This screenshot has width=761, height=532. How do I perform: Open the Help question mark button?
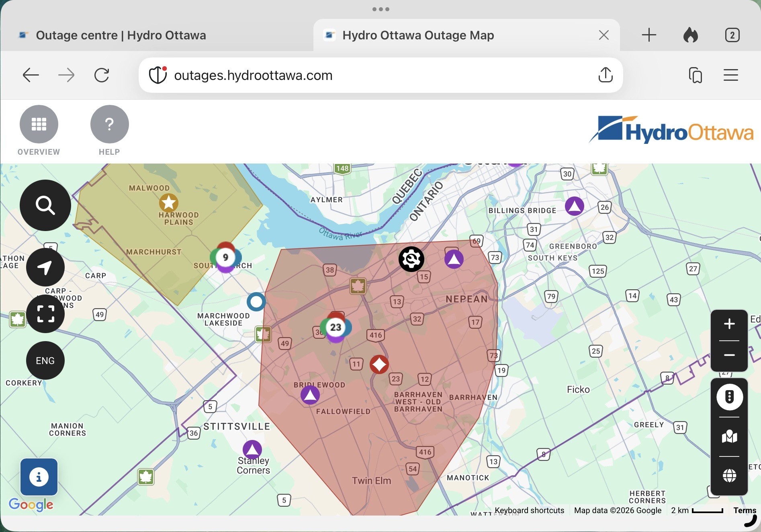pyautogui.click(x=109, y=124)
